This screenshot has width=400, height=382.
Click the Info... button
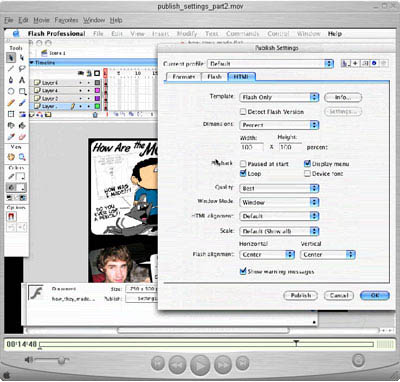(x=343, y=97)
